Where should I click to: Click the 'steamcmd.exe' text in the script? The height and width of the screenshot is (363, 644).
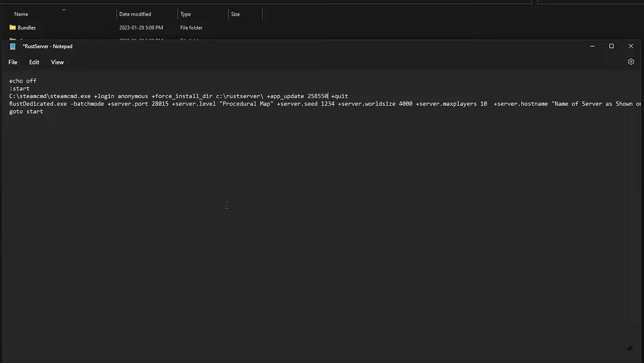[x=70, y=96]
